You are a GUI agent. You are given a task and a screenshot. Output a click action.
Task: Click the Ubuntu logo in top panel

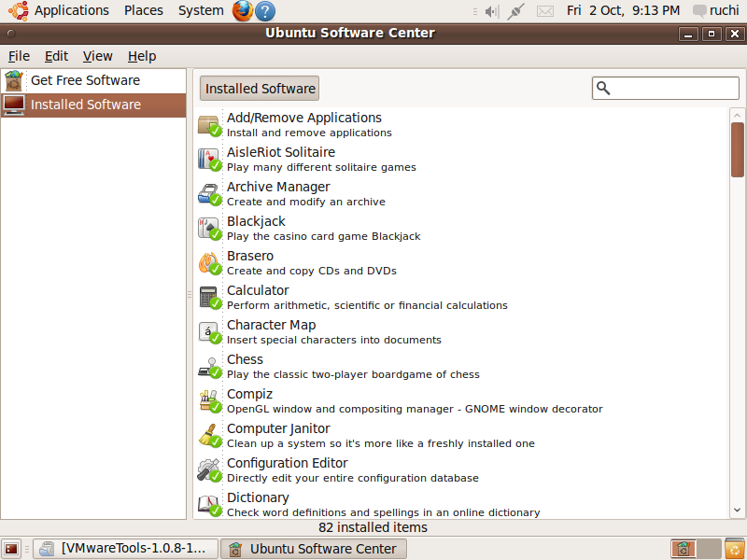[18, 10]
